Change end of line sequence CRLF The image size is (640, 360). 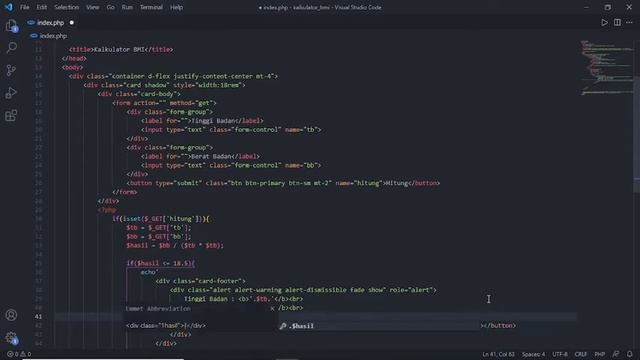coord(580,354)
